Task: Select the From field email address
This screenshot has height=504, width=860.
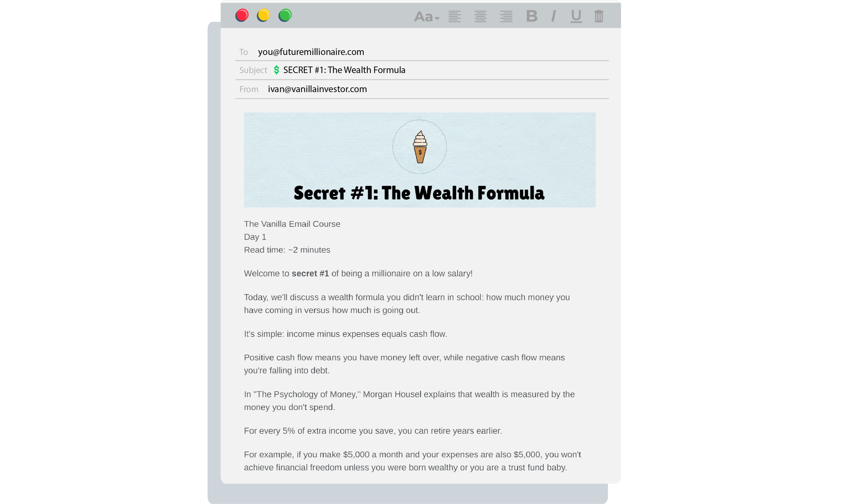Action: click(317, 89)
